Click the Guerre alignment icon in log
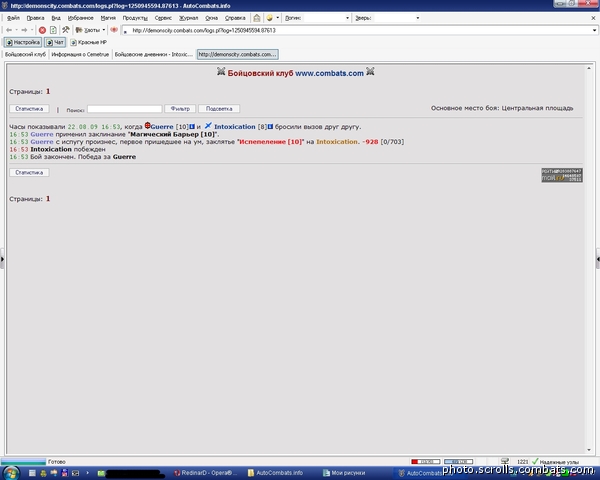600x480 pixels. [147, 126]
